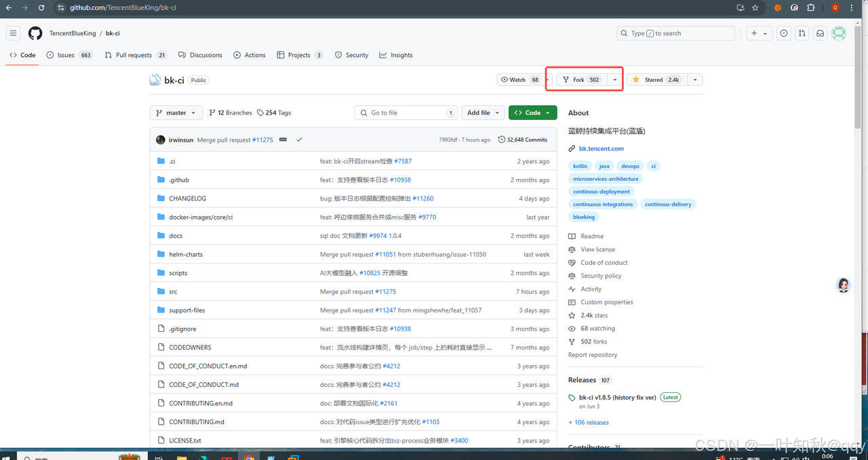Toggle the Watch subscription button
The height and width of the screenshot is (460, 868).
point(519,80)
